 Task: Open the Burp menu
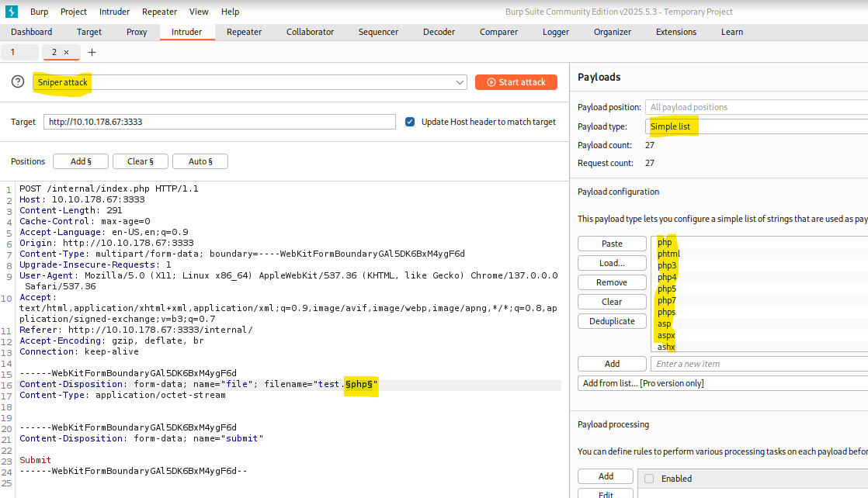pyautogui.click(x=40, y=12)
